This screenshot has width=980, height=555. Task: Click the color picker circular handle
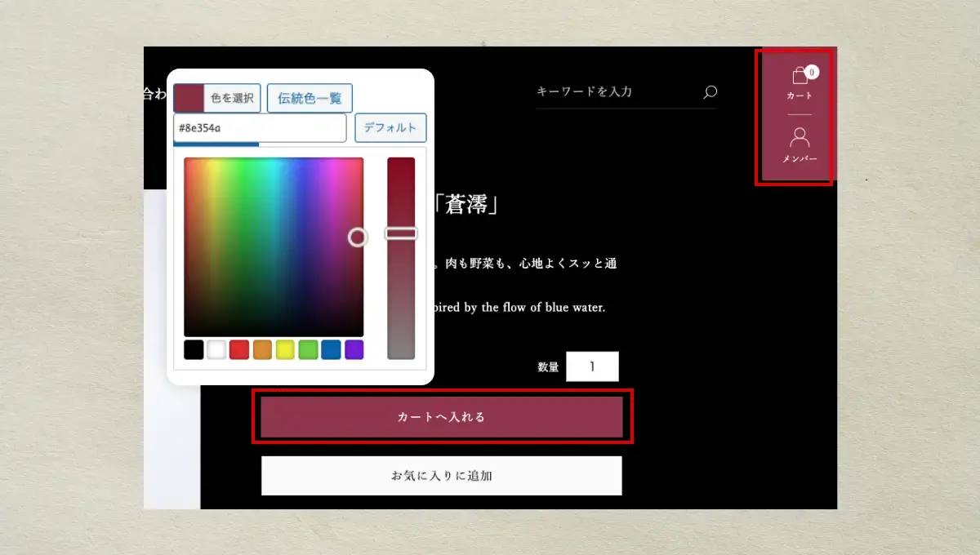(358, 237)
